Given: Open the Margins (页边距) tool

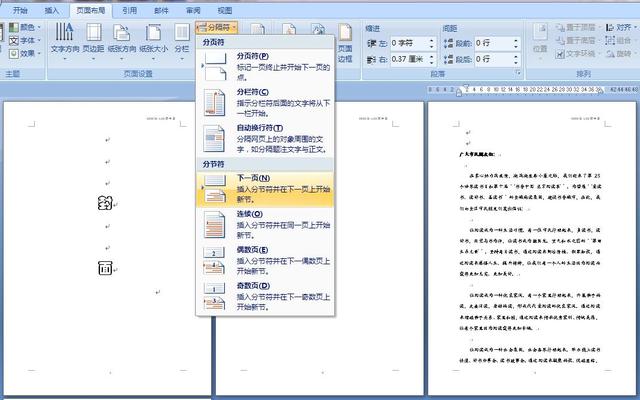Looking at the screenshot, I should [94, 41].
